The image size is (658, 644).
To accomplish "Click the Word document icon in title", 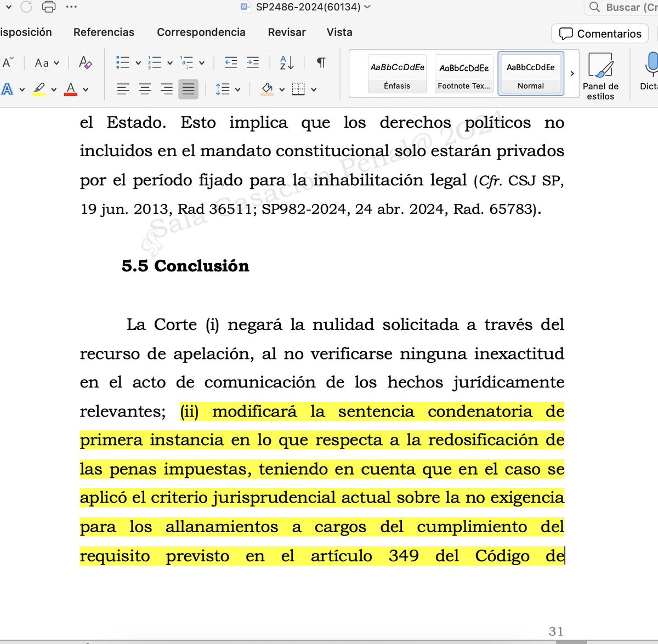I will (x=246, y=7).
